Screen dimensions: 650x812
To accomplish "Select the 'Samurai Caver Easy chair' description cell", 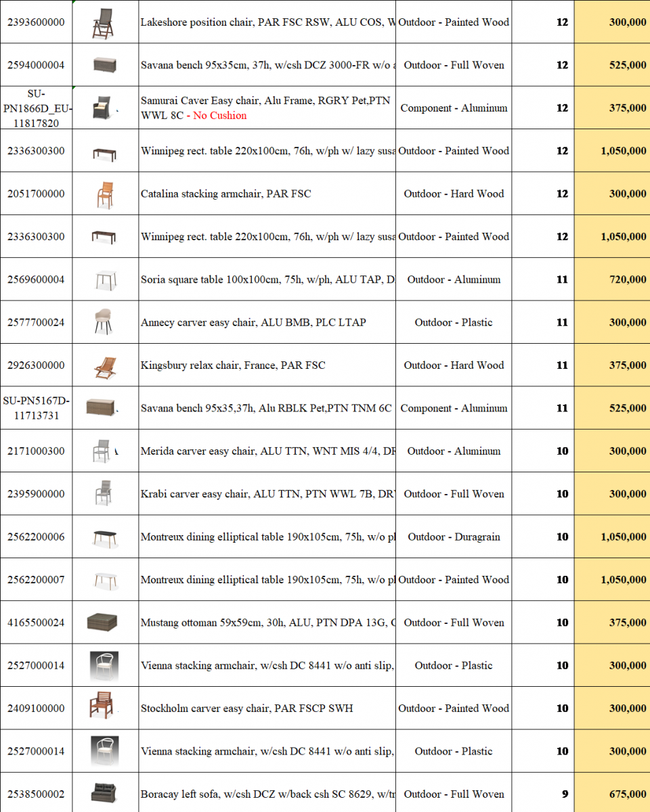I will pyautogui.click(x=267, y=108).
